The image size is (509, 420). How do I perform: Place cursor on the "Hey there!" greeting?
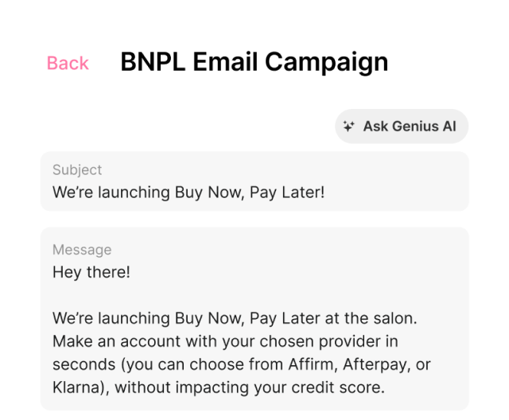[x=91, y=272]
